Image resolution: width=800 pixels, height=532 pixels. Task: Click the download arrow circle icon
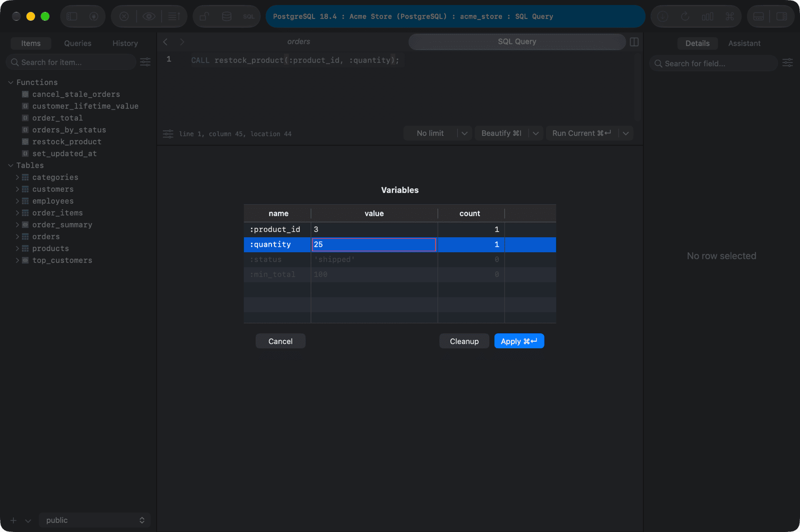pyautogui.click(x=662, y=16)
